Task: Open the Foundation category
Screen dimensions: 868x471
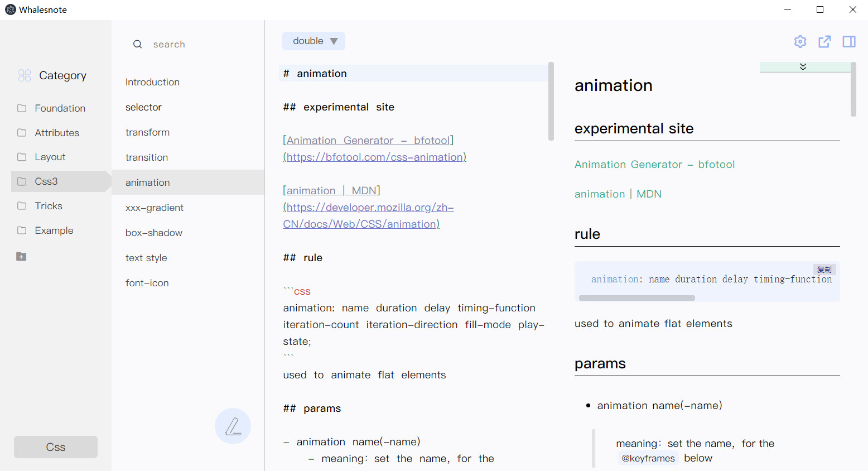Action: tap(60, 108)
